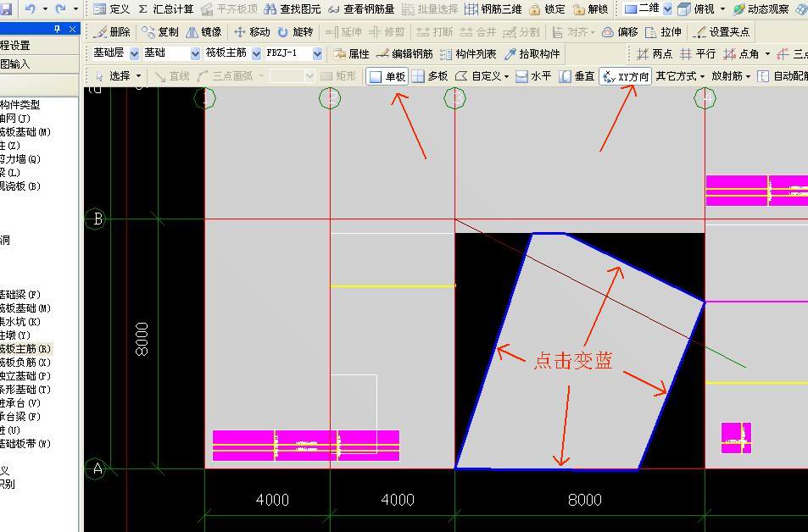Click 两点 two-point axis tool
Image resolution: width=808 pixels, height=532 pixels.
point(655,53)
